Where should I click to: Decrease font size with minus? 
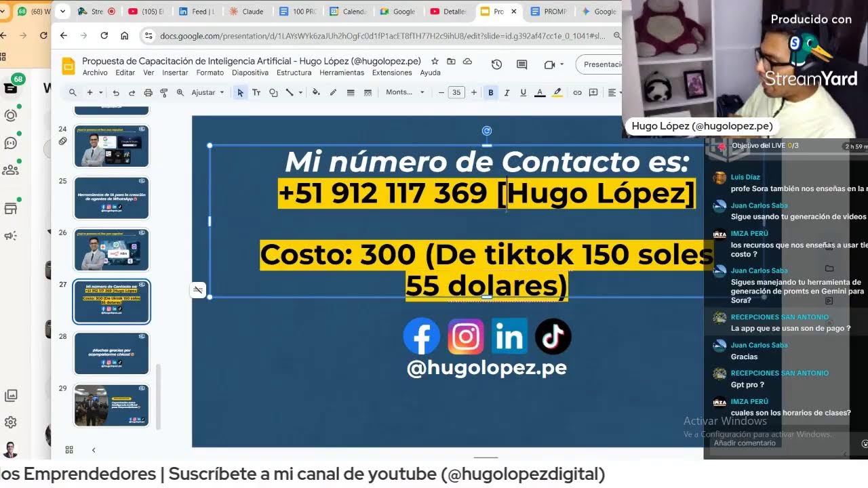441,92
